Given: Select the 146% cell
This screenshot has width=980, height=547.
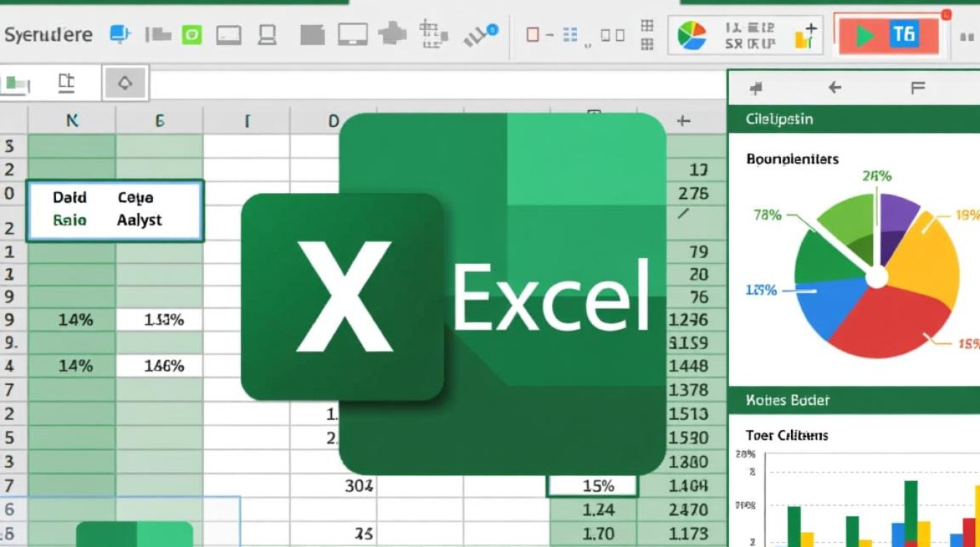Looking at the screenshot, I should tap(159, 366).
